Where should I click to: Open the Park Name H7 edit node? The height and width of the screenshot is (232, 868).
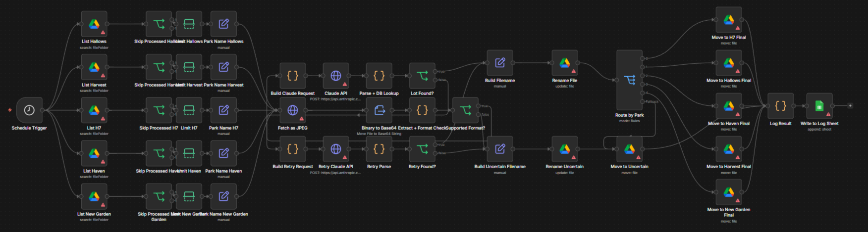[x=223, y=110]
